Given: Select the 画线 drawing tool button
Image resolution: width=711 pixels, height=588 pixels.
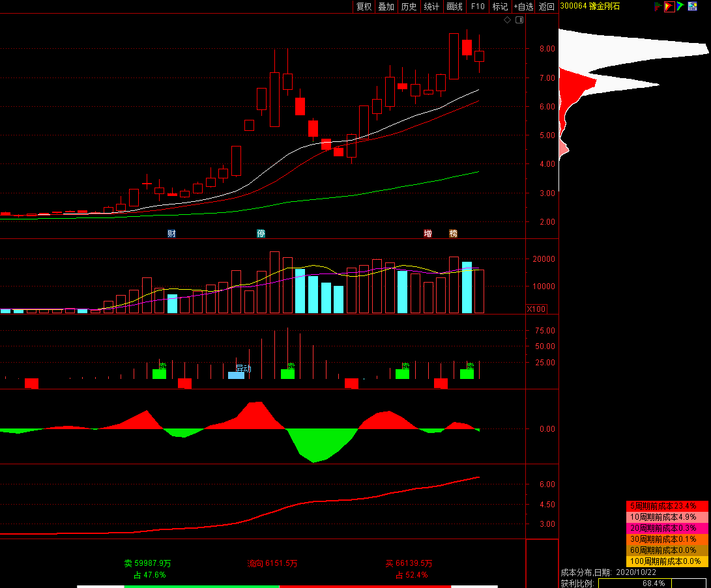Looking at the screenshot, I should (x=454, y=7).
